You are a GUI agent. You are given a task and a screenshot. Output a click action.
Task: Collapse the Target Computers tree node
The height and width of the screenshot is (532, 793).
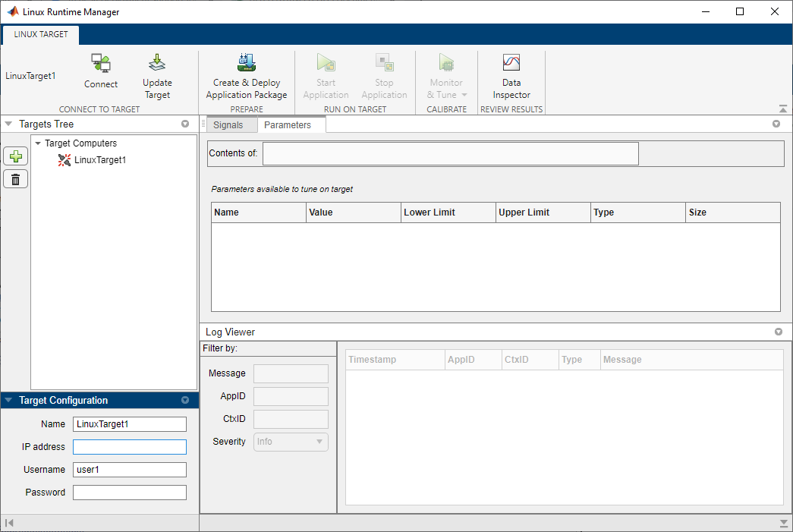(x=38, y=143)
